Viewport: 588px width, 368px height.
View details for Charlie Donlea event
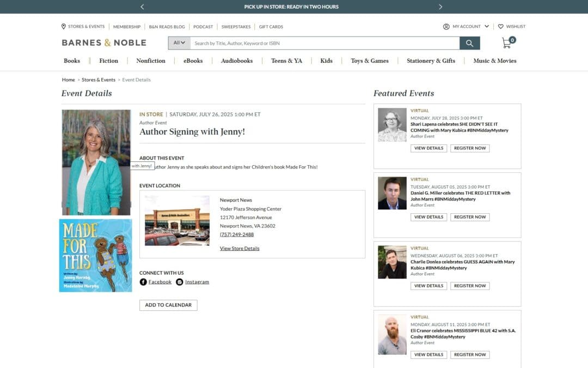tap(428, 286)
